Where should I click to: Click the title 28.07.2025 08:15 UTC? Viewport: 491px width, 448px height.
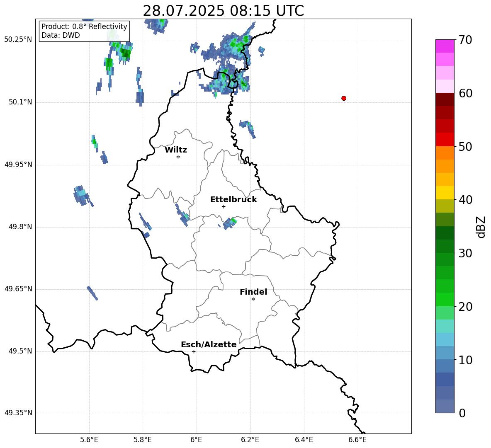tap(224, 11)
